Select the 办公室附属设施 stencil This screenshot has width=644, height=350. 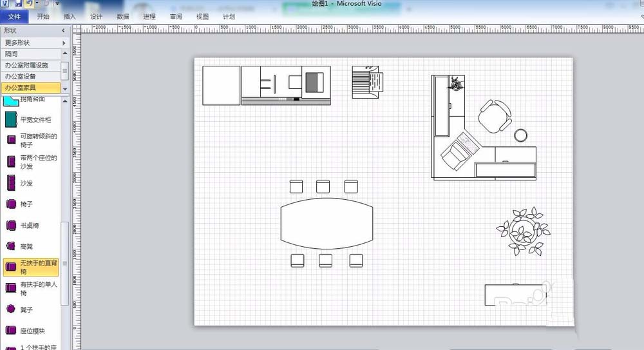click(31, 65)
